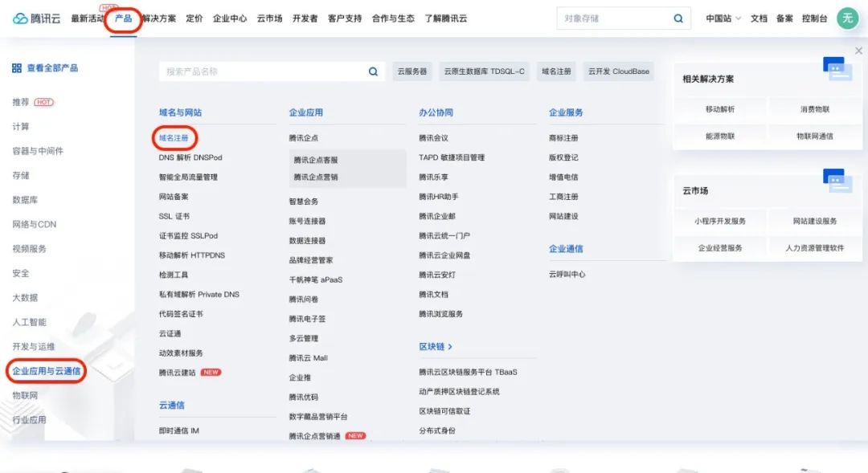Close the product menu panel with the X
Screen dimensions: 868x473
pyautogui.click(x=858, y=51)
